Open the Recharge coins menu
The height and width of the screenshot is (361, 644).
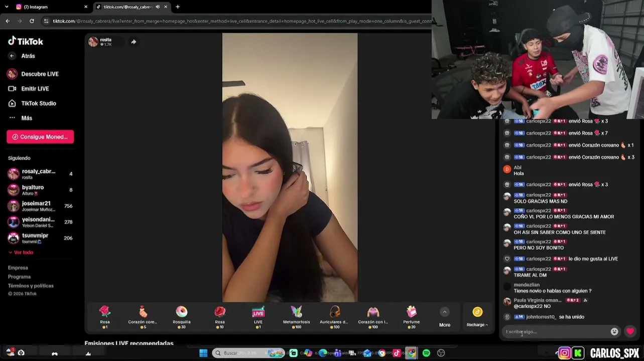(477, 317)
